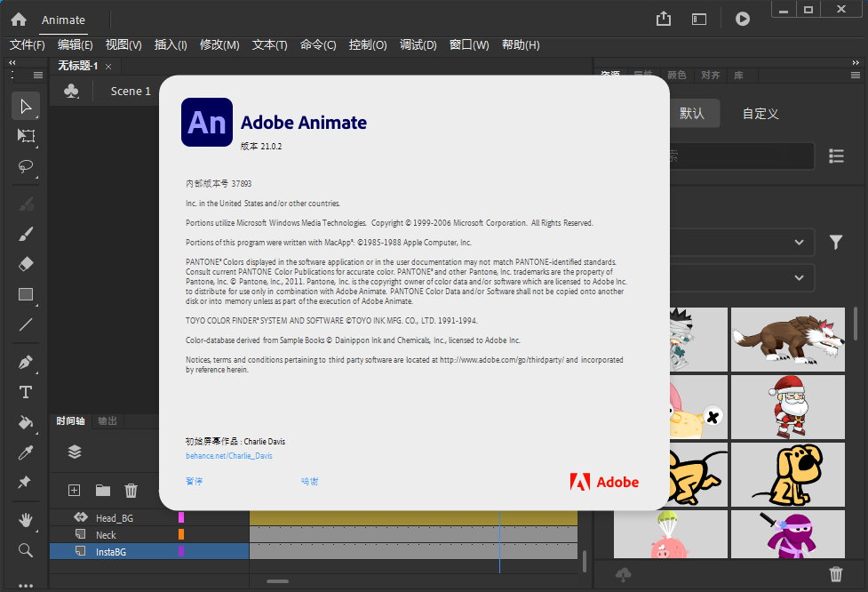Image resolution: width=868 pixels, height=592 pixels.
Task: Select the Line tool
Action: coord(26,324)
